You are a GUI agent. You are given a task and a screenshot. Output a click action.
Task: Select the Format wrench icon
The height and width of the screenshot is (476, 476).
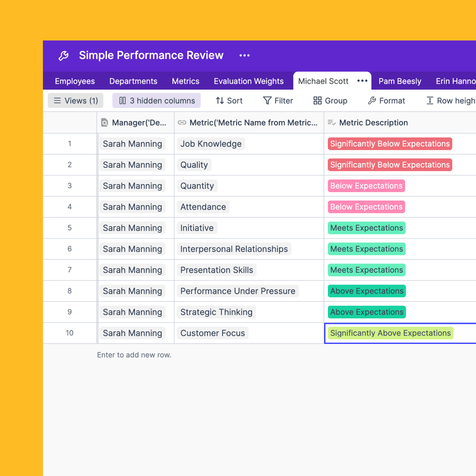[x=372, y=100]
